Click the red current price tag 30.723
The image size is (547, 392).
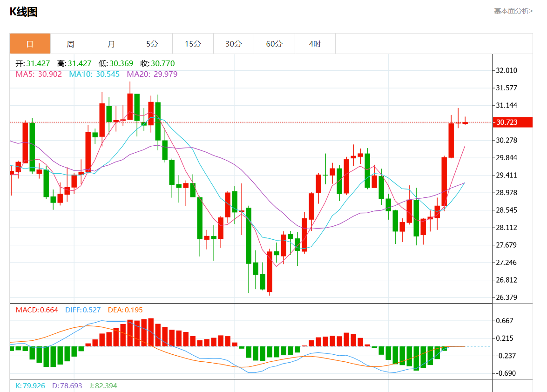coord(513,122)
